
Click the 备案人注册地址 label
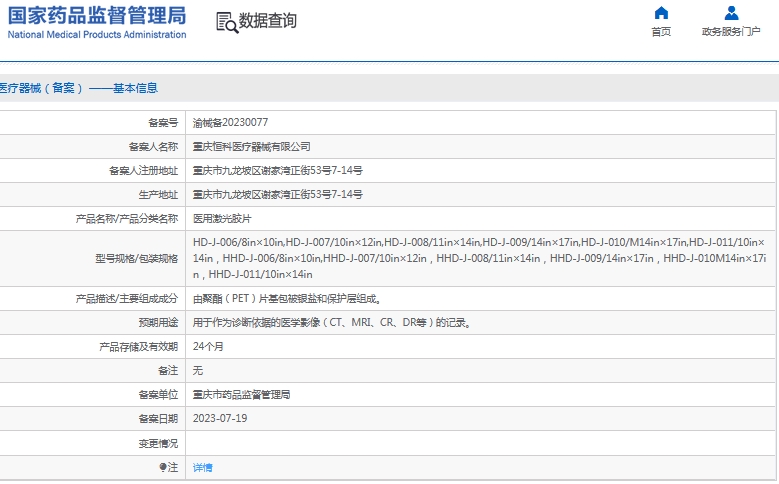pos(143,170)
